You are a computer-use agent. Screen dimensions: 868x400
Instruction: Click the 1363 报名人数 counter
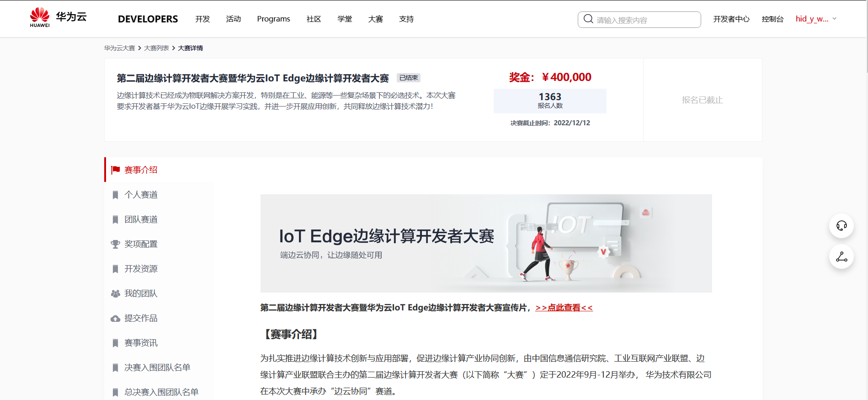550,101
